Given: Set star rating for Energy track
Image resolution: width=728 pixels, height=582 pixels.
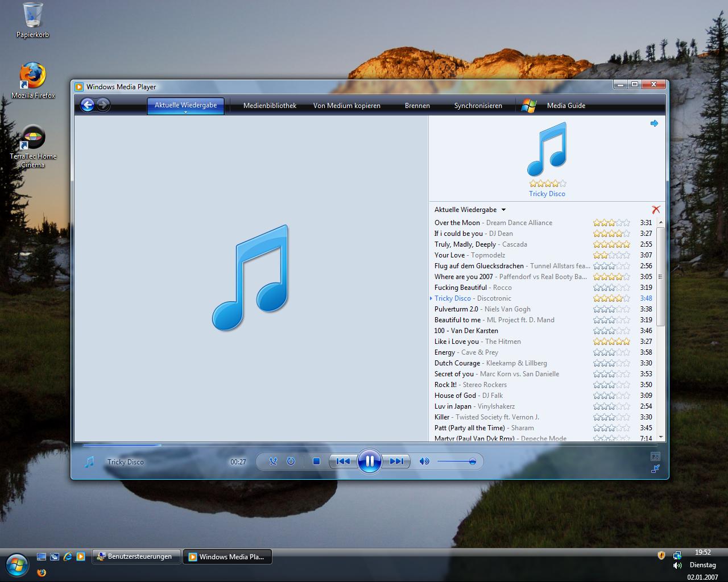Looking at the screenshot, I should coord(611,352).
